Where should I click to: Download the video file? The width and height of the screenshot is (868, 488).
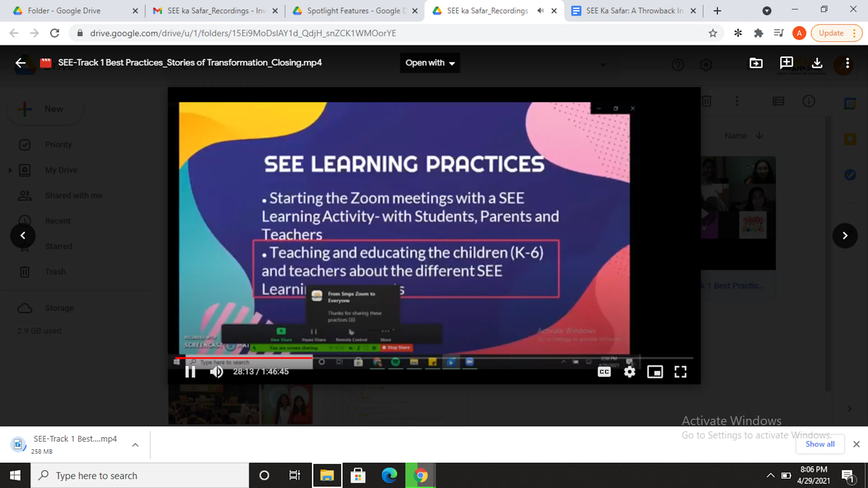(817, 63)
